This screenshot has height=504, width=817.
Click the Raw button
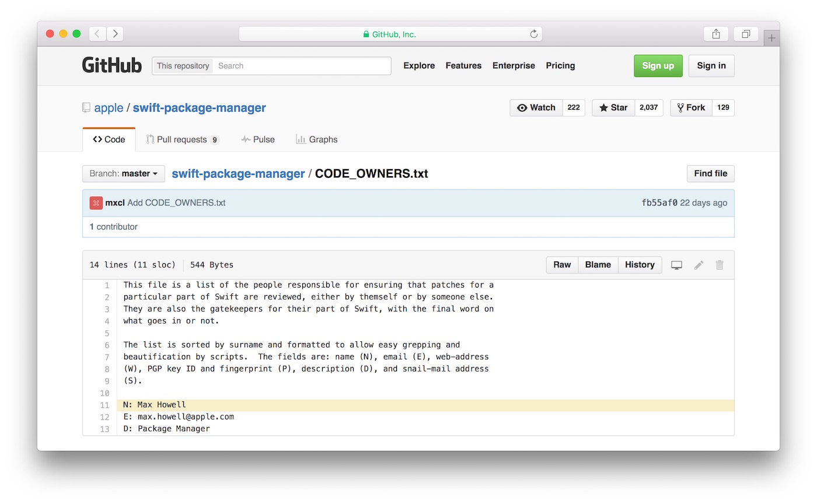(562, 265)
